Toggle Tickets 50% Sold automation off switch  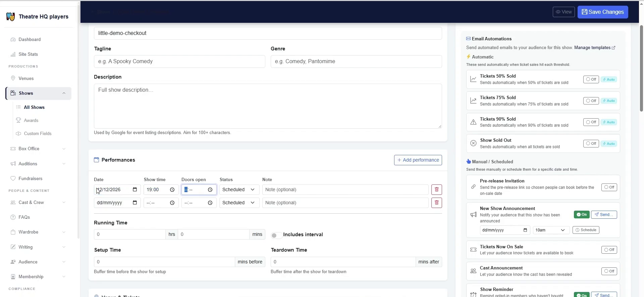[591, 80]
